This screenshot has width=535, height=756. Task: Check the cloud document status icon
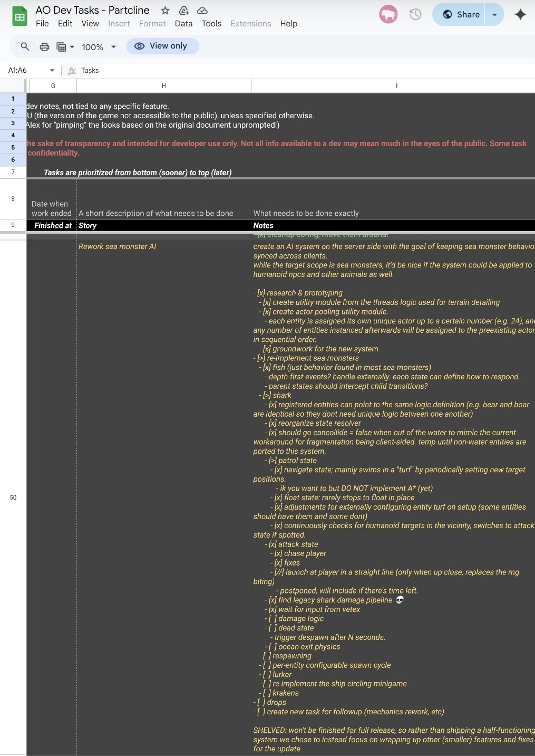pyautogui.click(x=202, y=11)
